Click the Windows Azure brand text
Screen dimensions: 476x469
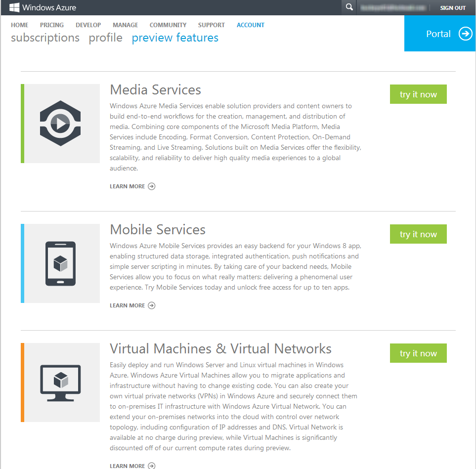tap(49, 7)
